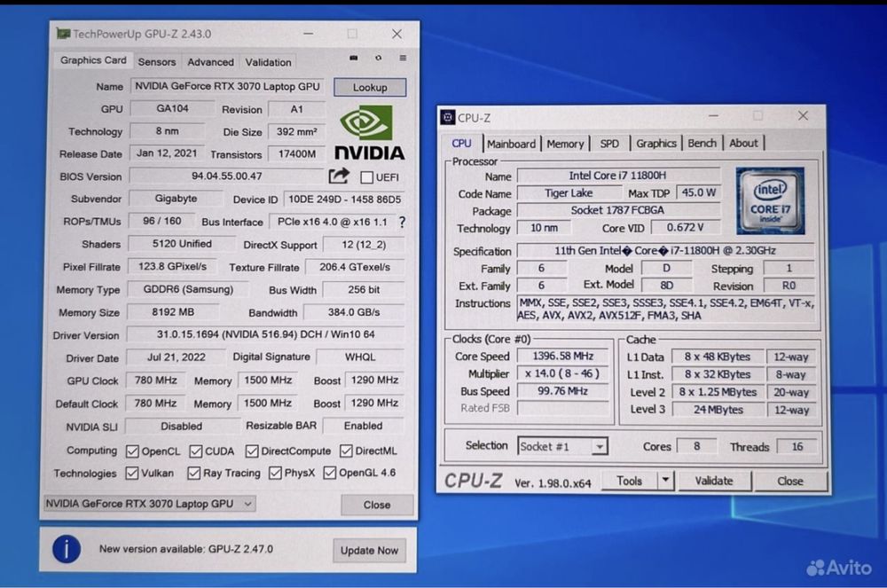Image resolution: width=887 pixels, height=588 pixels.
Task: Toggle the Vulkan checkbox
Action: (132, 473)
